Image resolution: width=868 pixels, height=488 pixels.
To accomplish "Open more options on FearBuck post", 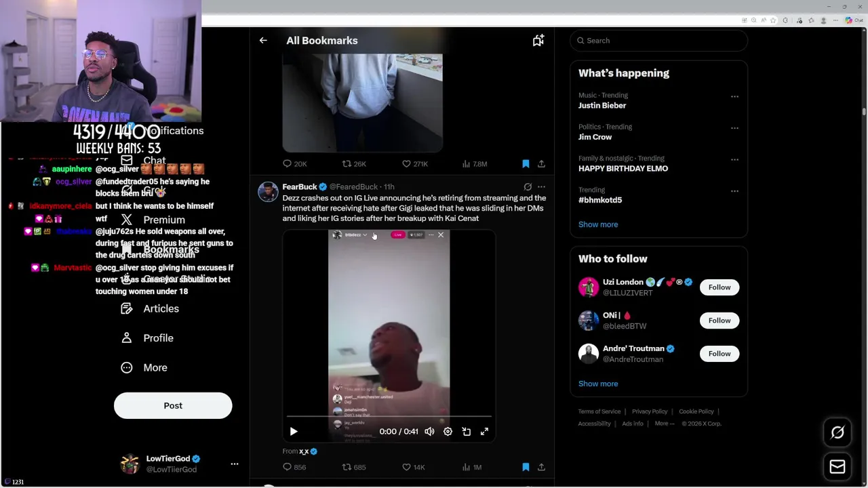I will point(541,187).
